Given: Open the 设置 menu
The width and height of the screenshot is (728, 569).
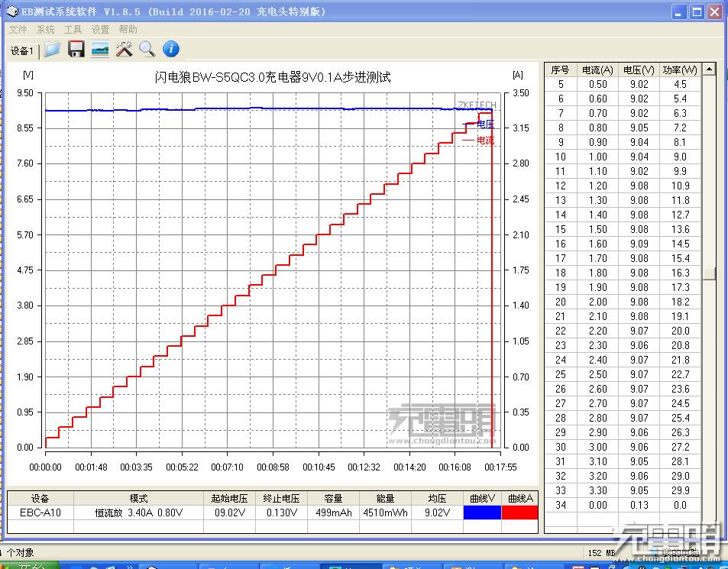Looking at the screenshot, I should [100, 30].
